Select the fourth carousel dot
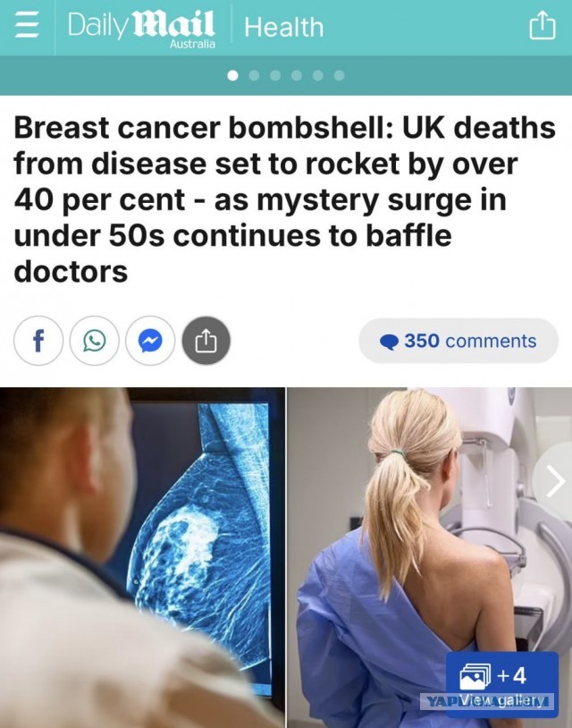 coord(297,75)
